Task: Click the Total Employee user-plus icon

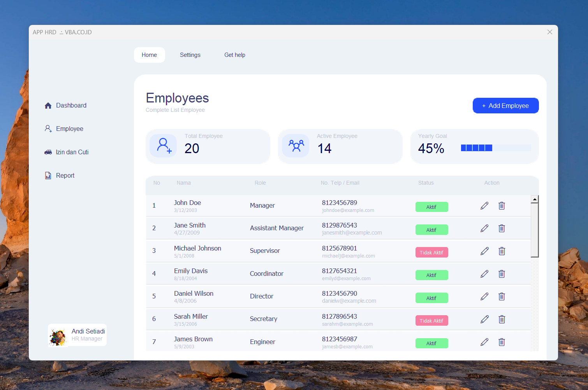Action: 164,146
